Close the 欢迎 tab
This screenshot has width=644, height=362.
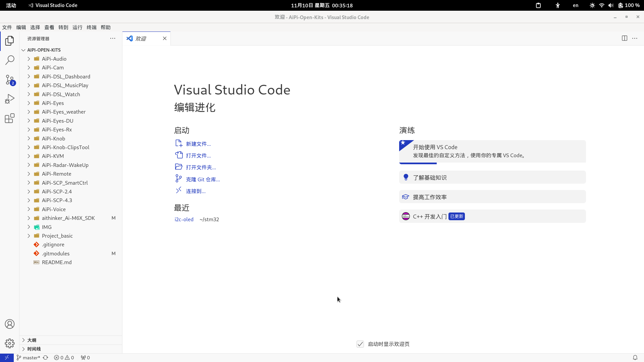pos(165,39)
